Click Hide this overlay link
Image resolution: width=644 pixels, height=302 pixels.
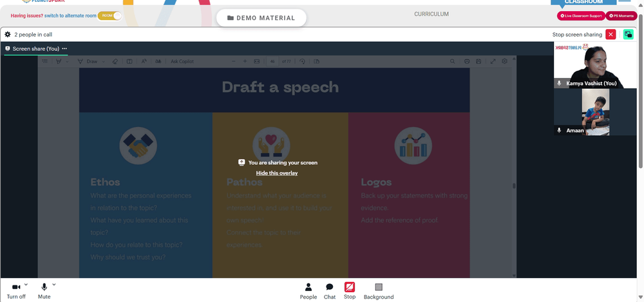click(x=277, y=173)
